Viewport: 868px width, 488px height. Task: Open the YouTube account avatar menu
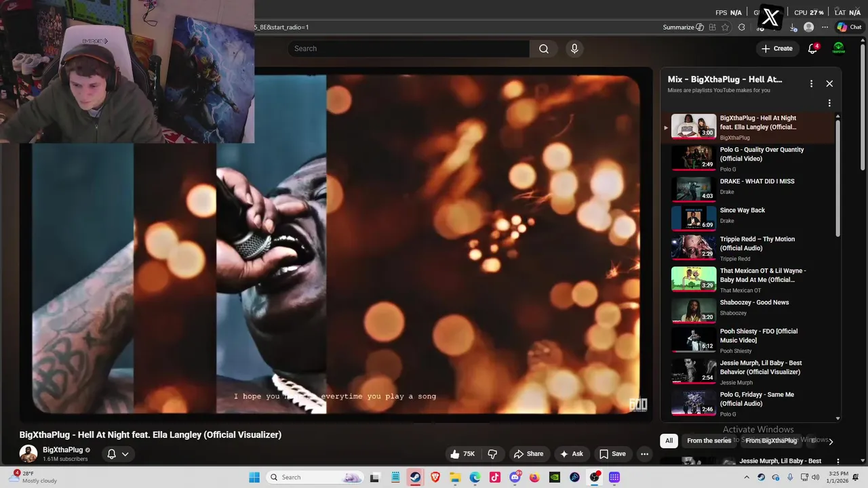(x=839, y=48)
